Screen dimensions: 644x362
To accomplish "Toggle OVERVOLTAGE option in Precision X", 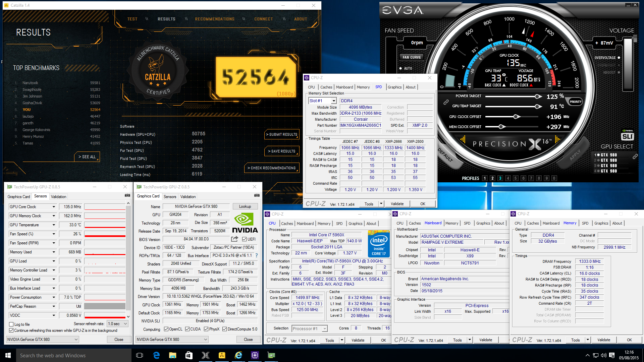I will [x=619, y=58].
